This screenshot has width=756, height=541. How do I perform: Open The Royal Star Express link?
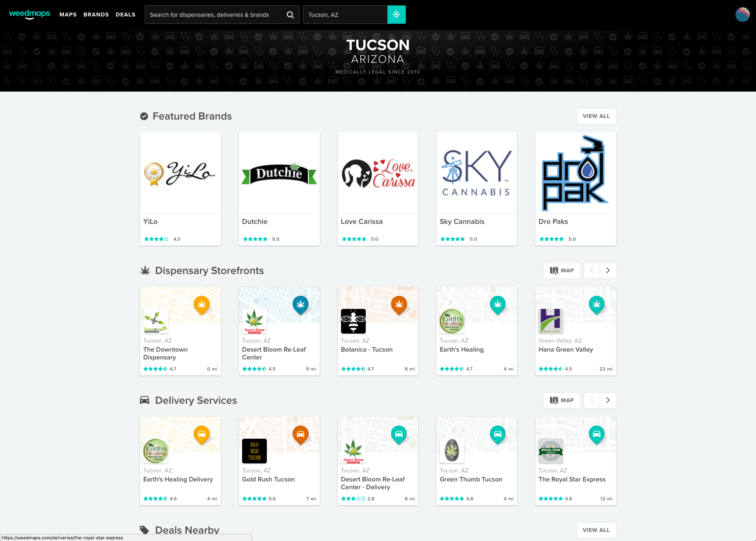click(x=572, y=479)
